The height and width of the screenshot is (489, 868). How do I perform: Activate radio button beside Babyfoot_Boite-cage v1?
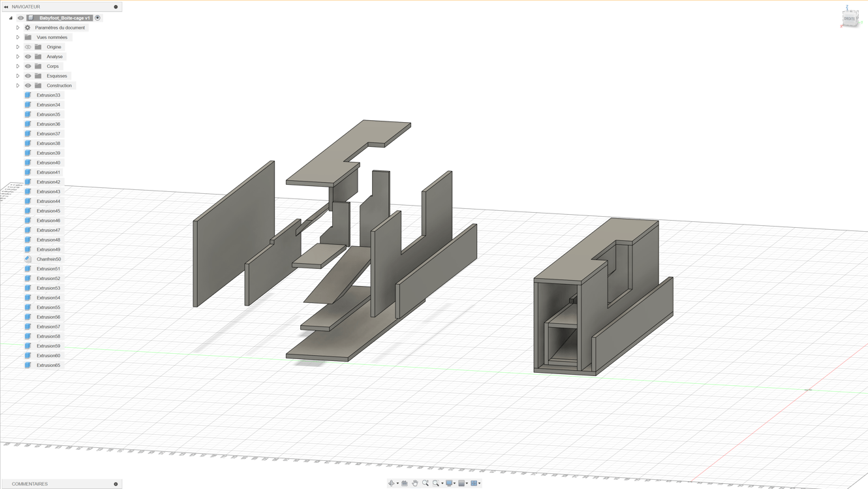click(x=98, y=18)
